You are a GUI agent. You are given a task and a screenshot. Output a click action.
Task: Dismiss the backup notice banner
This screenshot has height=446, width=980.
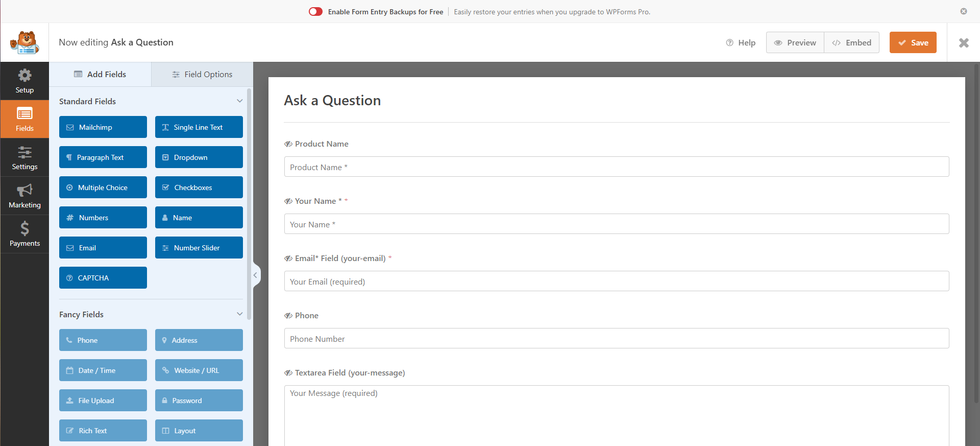[963, 11]
